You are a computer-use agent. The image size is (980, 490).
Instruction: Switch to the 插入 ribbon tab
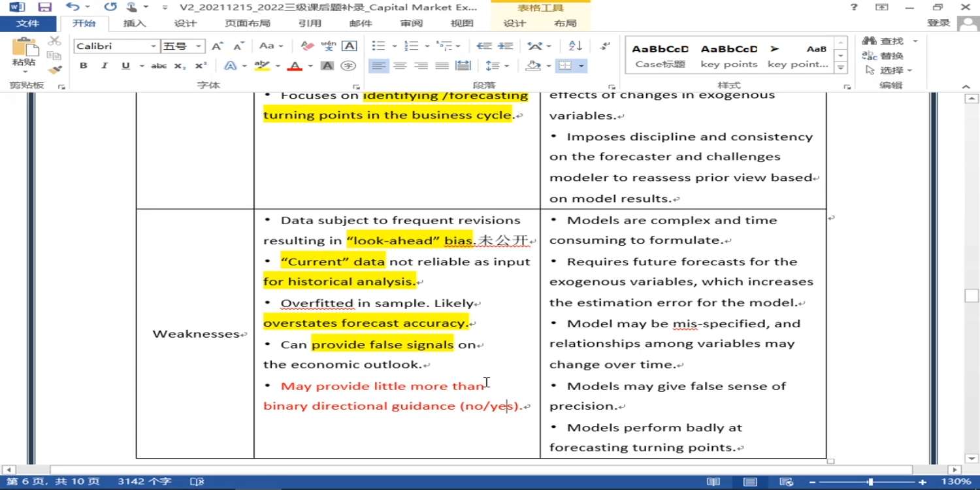click(135, 24)
